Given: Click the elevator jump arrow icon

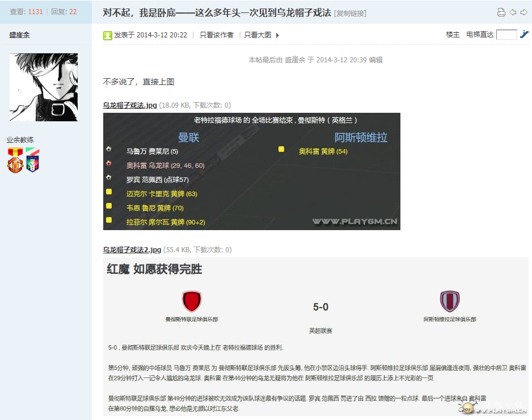Looking at the screenshot, I should coord(524,34).
